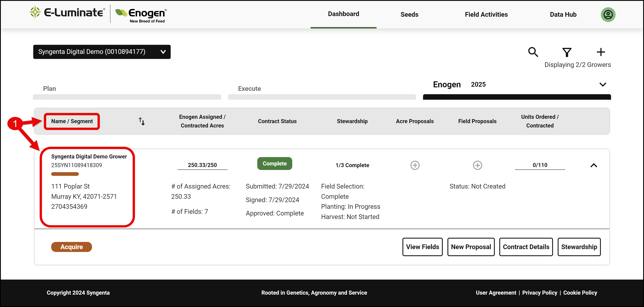The height and width of the screenshot is (307, 644).
Task: Open the Privacy Policy link
Action: click(x=539, y=292)
